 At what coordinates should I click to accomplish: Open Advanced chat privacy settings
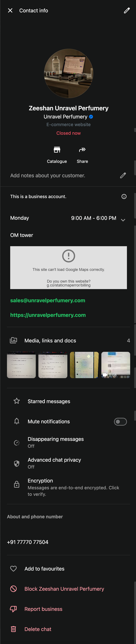pyautogui.click(x=54, y=463)
